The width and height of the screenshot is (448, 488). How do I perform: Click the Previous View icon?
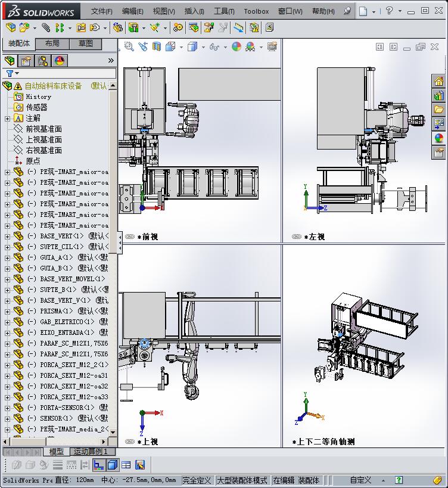click(x=143, y=47)
